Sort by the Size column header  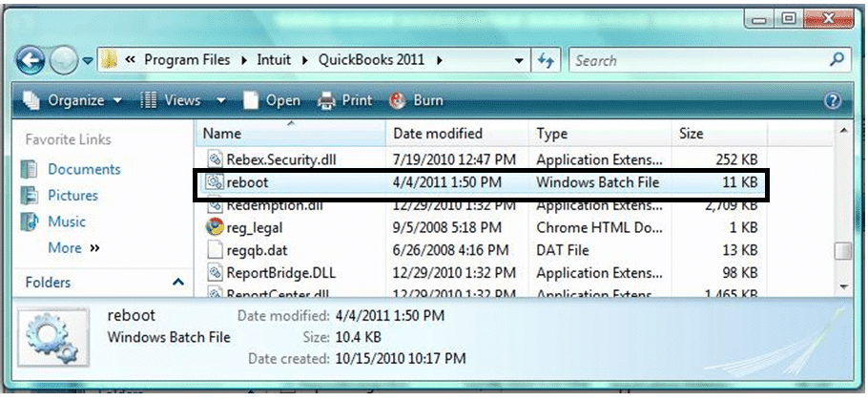pyautogui.click(x=719, y=134)
